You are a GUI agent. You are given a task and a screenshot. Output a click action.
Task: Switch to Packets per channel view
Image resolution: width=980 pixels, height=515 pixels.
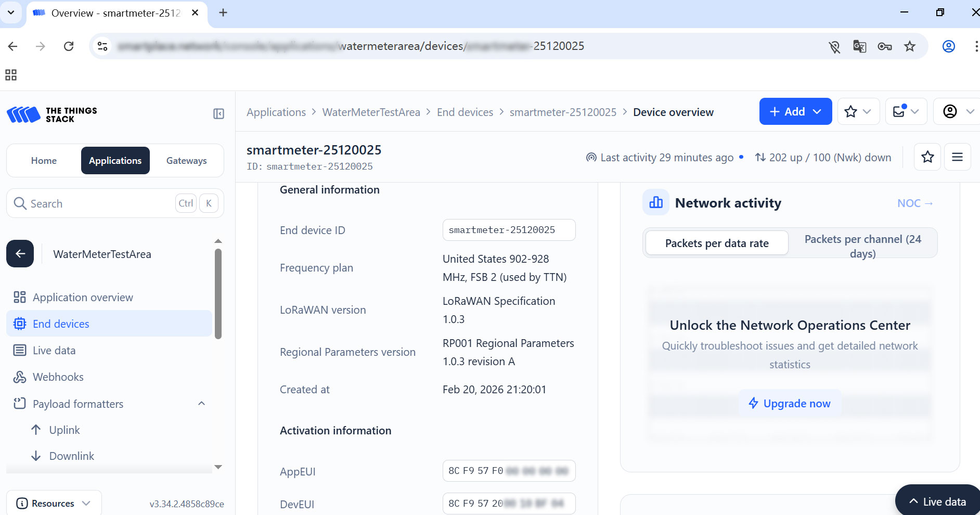click(862, 246)
